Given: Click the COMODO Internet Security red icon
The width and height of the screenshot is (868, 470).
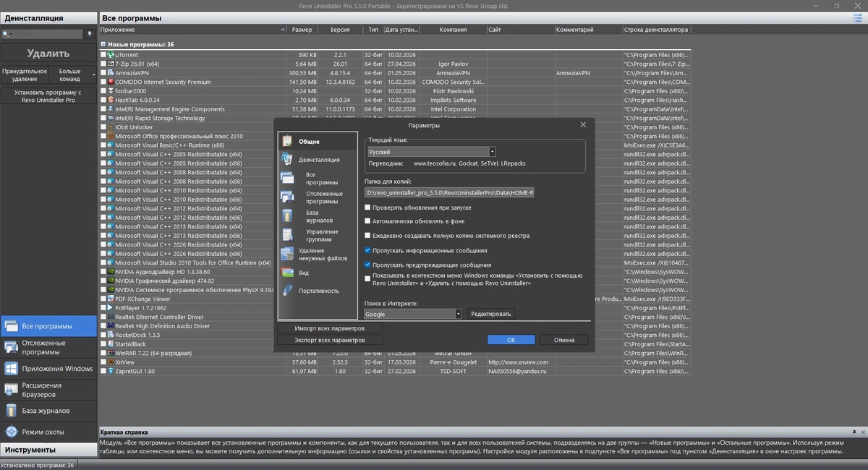Looking at the screenshot, I should point(111,82).
